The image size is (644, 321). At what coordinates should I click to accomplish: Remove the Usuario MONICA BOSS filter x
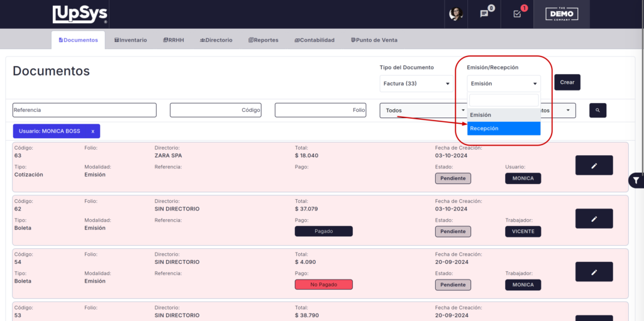[x=93, y=131]
